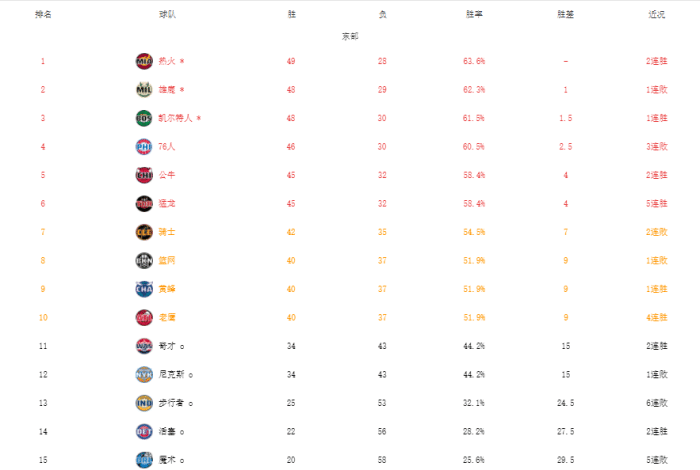This screenshot has width=700, height=470.
Task: Click the 近况 column header
Action: pyautogui.click(x=656, y=15)
